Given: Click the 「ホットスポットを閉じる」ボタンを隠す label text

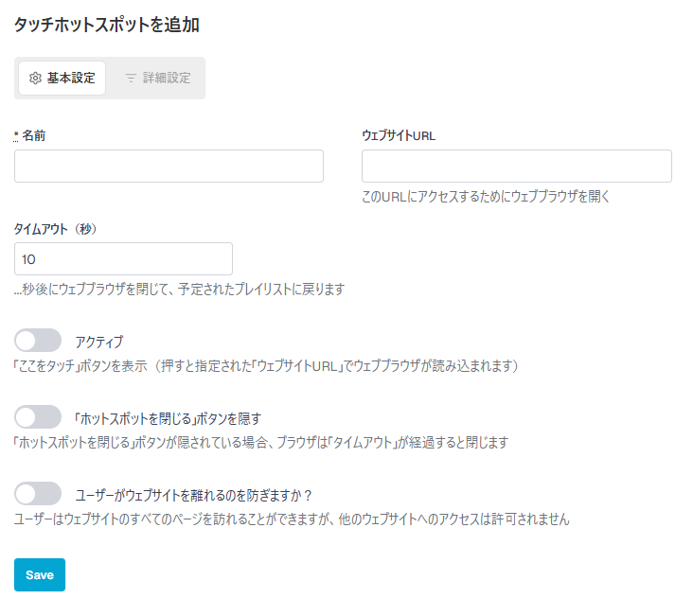Looking at the screenshot, I should [x=168, y=418].
